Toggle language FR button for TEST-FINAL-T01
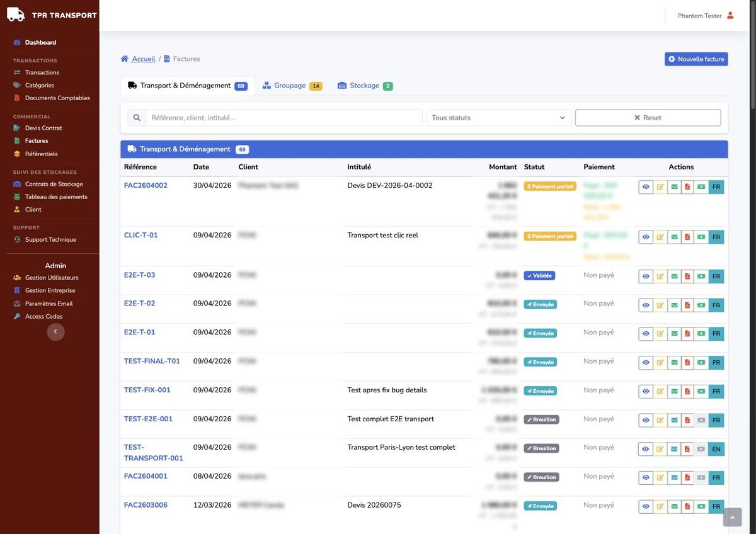The height and width of the screenshot is (534, 756). 716,363
